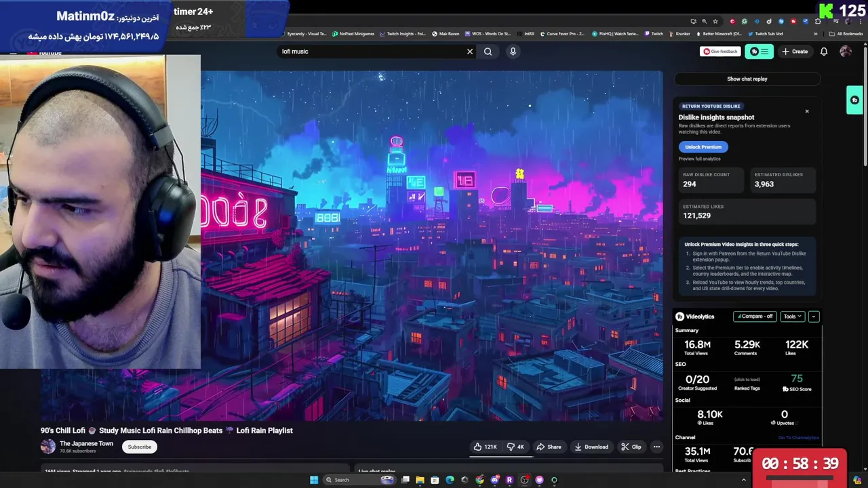The image size is (868, 488).
Task: Open the All Bookmarks folder
Action: click(x=846, y=34)
